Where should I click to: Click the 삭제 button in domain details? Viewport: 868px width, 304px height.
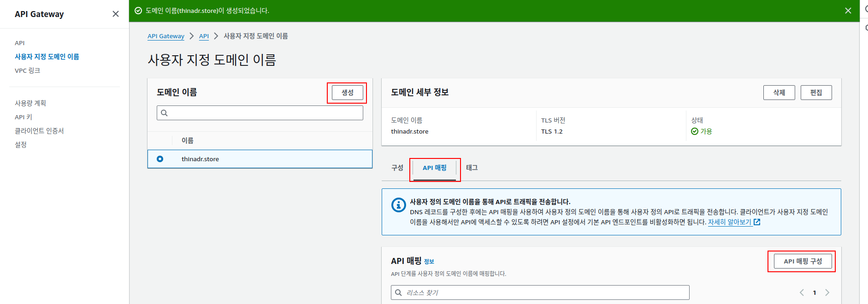point(779,93)
